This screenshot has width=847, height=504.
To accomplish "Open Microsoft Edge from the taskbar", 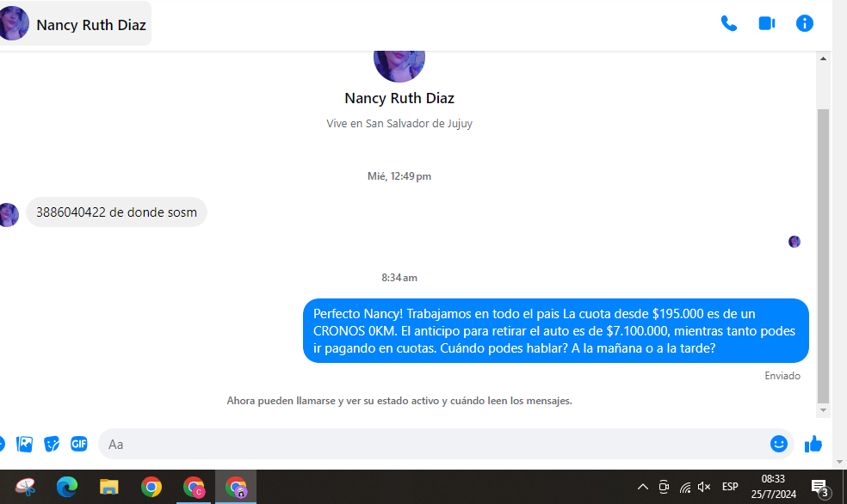I will coord(67,488).
